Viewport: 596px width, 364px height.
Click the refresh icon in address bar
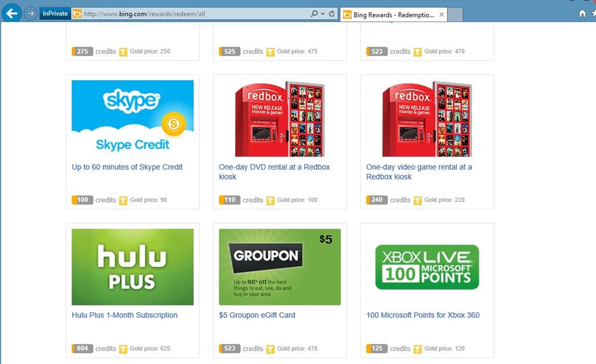click(x=332, y=13)
